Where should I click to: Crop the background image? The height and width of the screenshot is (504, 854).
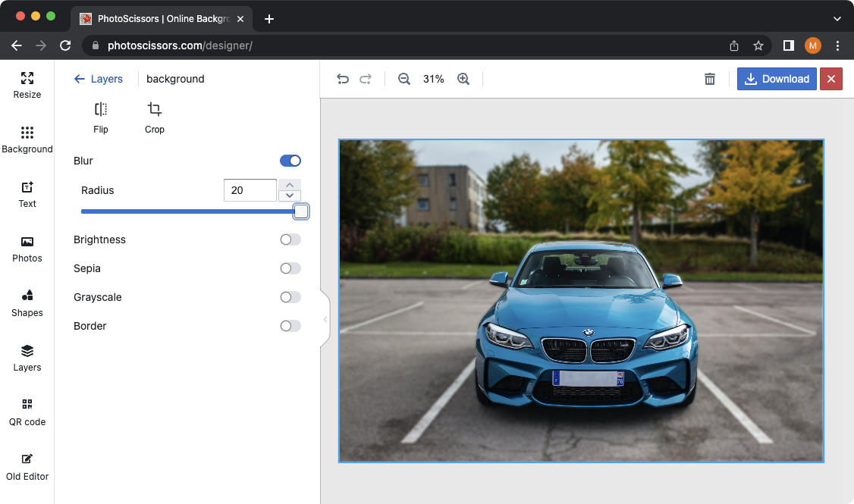pos(154,115)
